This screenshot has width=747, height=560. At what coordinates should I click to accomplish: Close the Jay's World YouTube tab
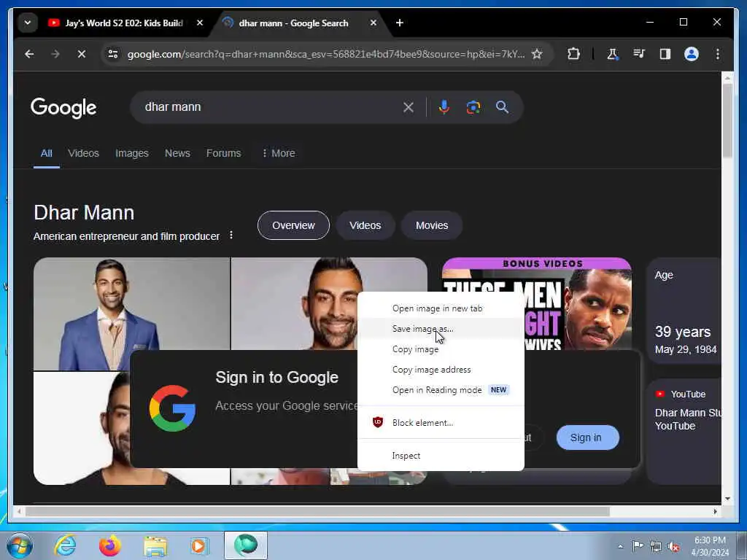click(x=200, y=23)
